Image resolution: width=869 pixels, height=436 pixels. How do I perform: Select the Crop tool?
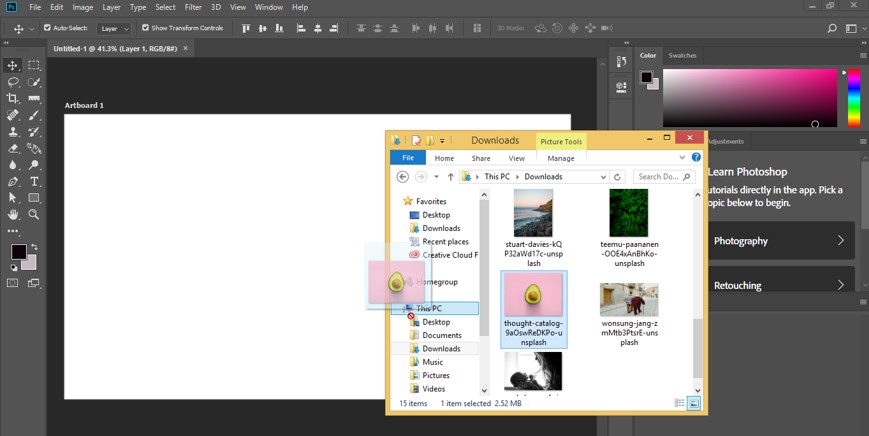tap(13, 98)
